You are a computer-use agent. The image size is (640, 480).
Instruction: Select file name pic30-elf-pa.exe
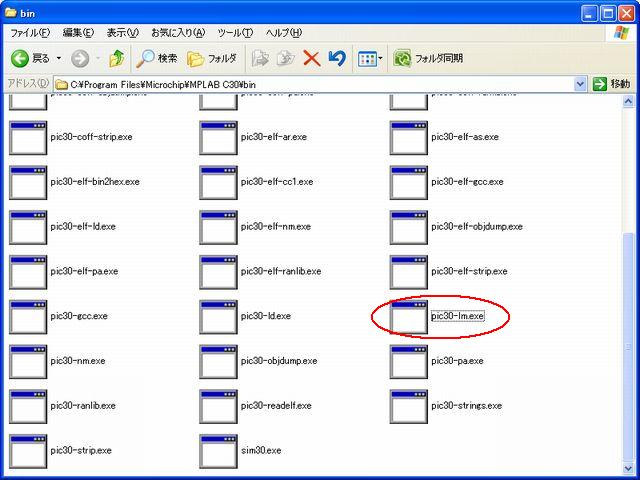[x=84, y=271]
